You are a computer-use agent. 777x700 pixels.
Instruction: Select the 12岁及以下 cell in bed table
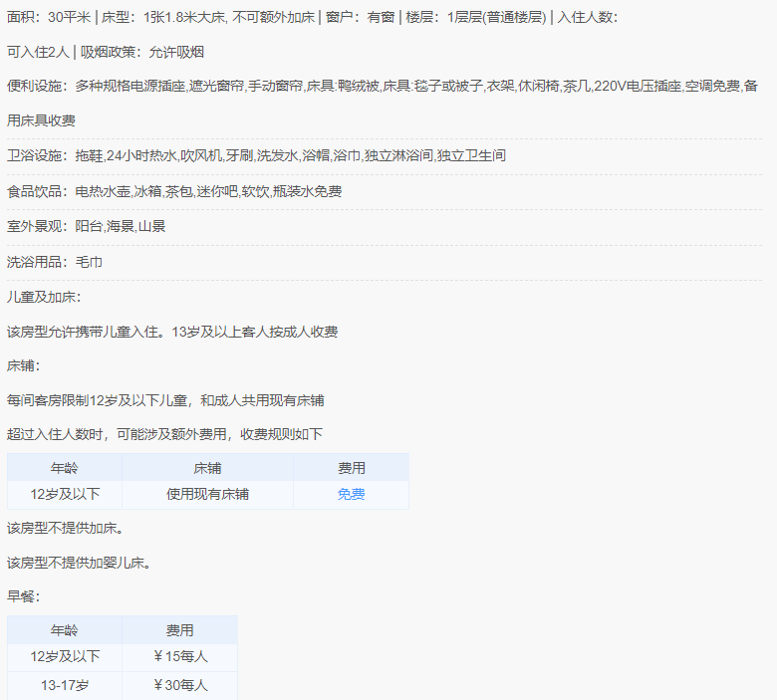(x=65, y=494)
